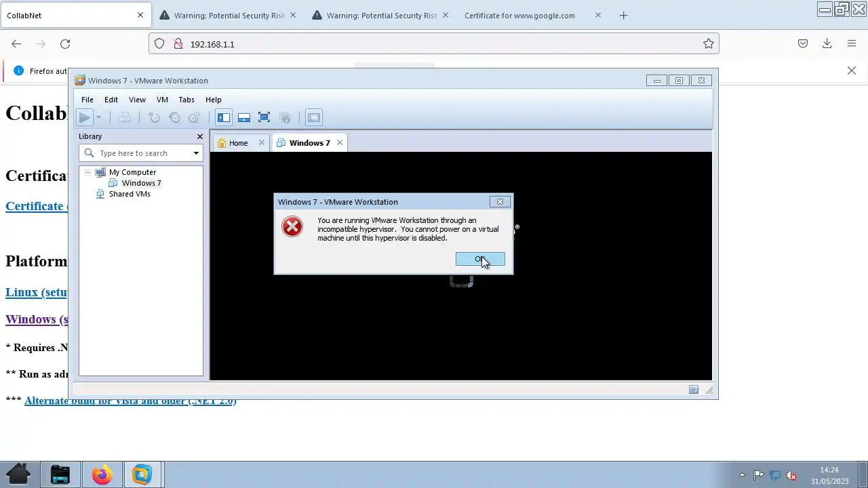This screenshot has height=488, width=868.
Task: Close the CollabNet browser tab
Action: coord(140,16)
